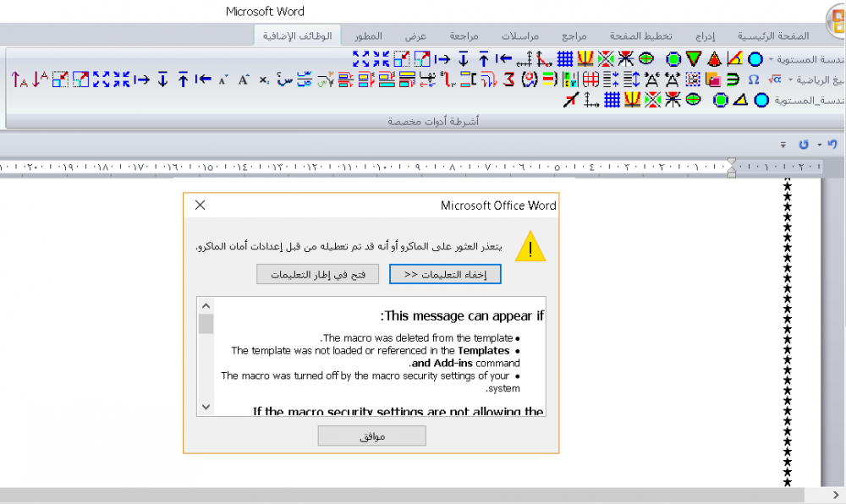The width and height of the screenshot is (846, 504).
Task: Click the parentheses with red content icon
Action: (x=530, y=79)
